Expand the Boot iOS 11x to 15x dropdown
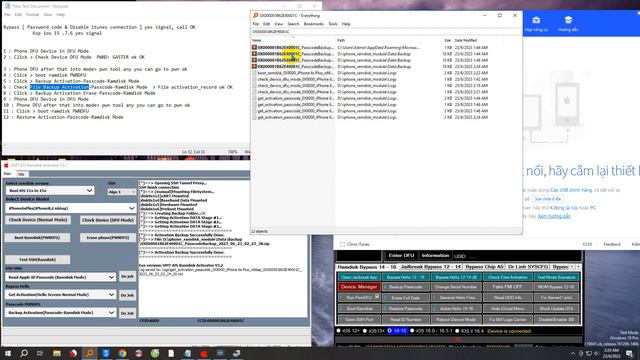640x360 pixels. pos(89,191)
